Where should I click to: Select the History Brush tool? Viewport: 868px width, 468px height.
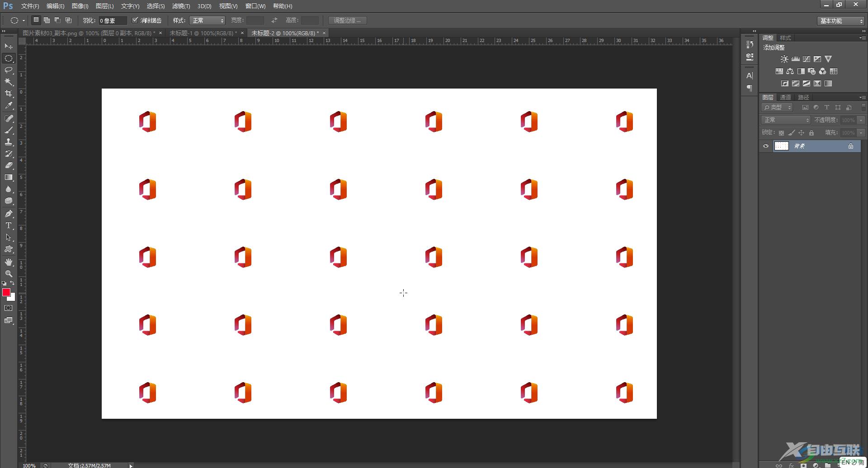point(9,154)
